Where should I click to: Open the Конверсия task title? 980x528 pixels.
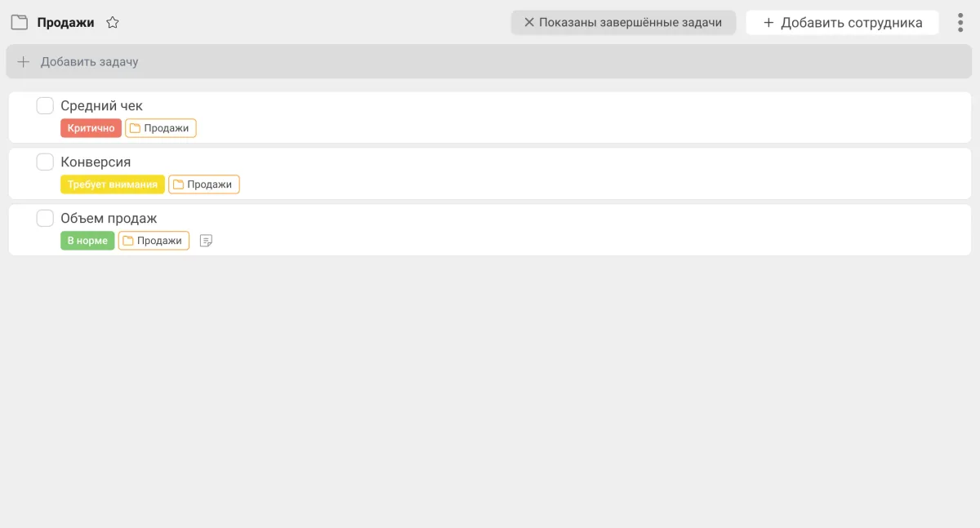(x=96, y=162)
